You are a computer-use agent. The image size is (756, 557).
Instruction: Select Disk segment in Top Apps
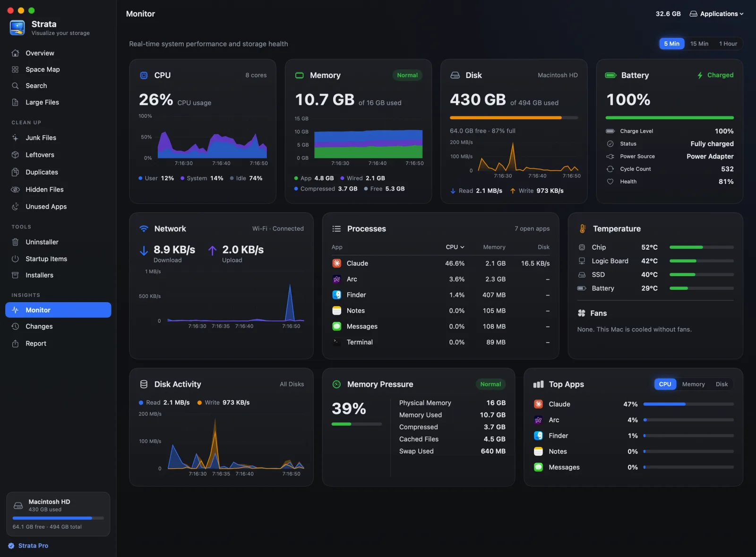[x=722, y=384]
